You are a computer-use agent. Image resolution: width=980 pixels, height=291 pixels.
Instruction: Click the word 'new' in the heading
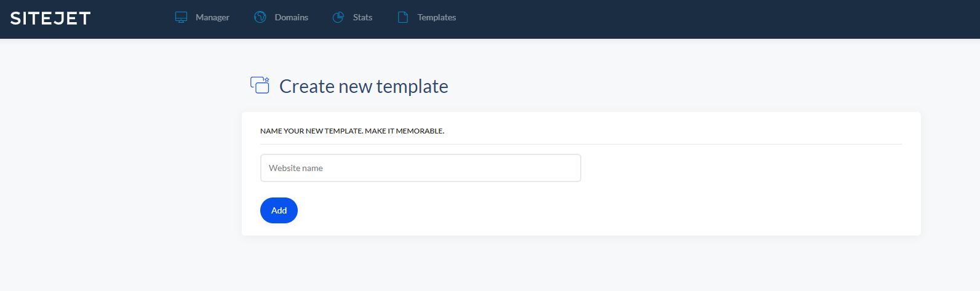tap(356, 86)
